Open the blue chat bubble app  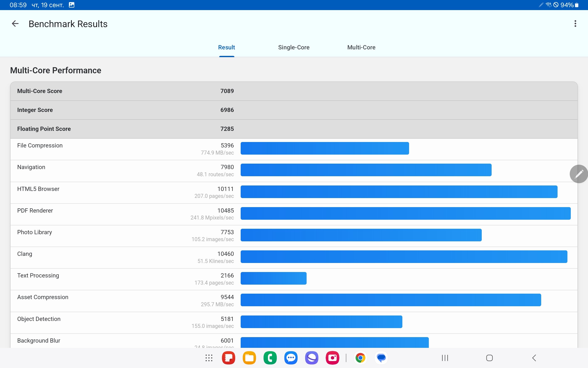pos(381,358)
